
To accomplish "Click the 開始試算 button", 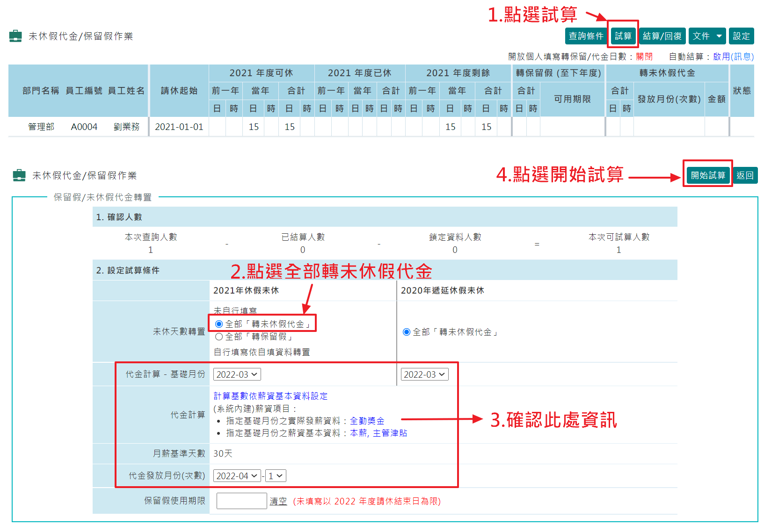I will (x=707, y=175).
